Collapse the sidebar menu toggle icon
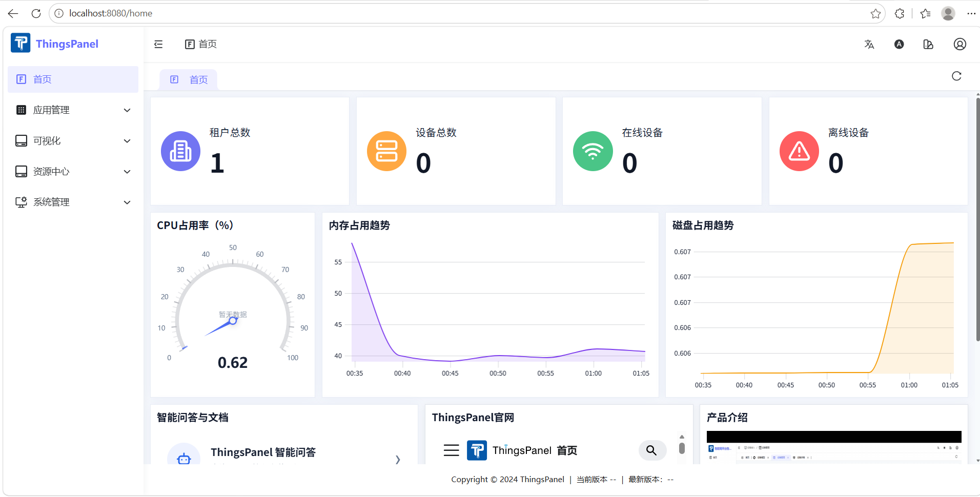The height and width of the screenshot is (497, 980). point(158,44)
